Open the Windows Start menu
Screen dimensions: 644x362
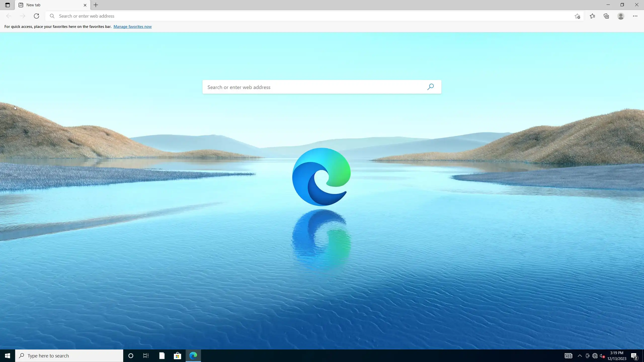pyautogui.click(x=7, y=356)
